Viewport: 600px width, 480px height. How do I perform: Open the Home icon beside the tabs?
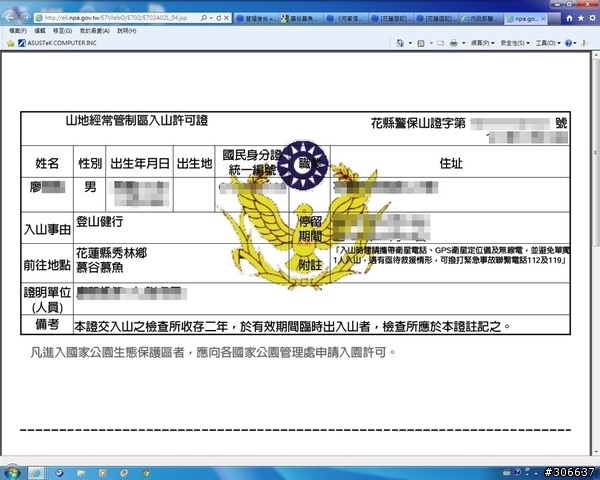569,18
